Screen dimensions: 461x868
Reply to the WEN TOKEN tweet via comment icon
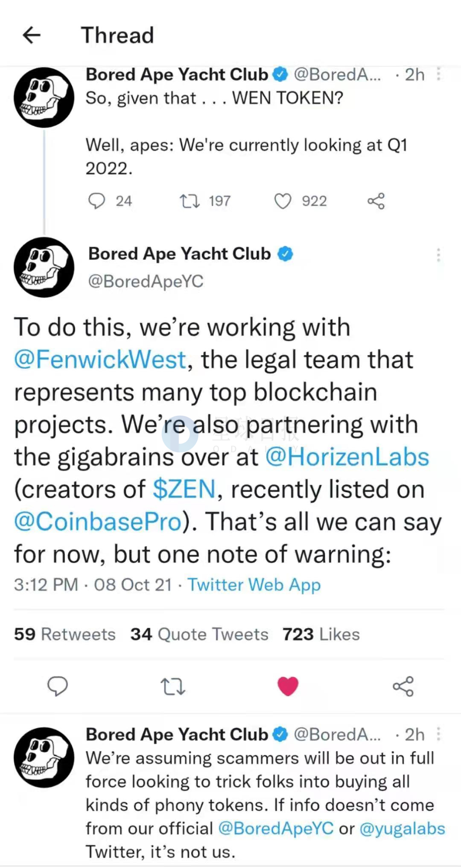(x=96, y=201)
